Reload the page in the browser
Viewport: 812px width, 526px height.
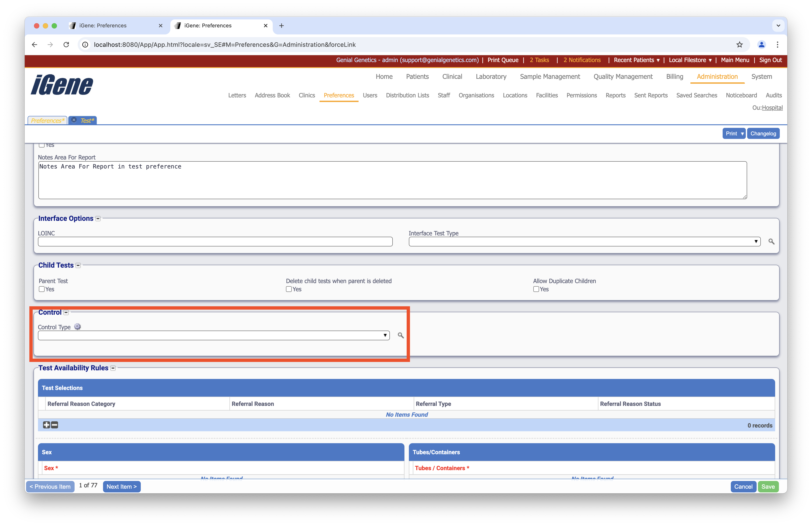(x=66, y=44)
